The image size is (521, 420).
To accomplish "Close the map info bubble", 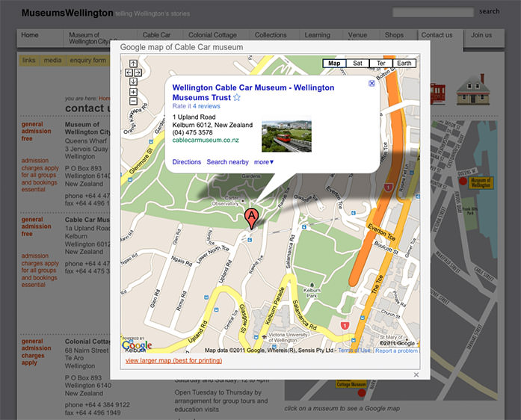I will coord(372,84).
